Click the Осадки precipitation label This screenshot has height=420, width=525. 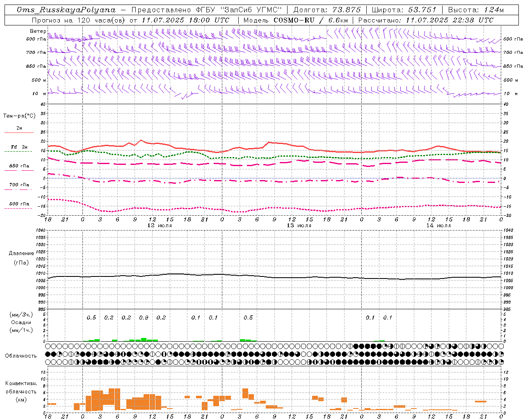tap(21, 322)
